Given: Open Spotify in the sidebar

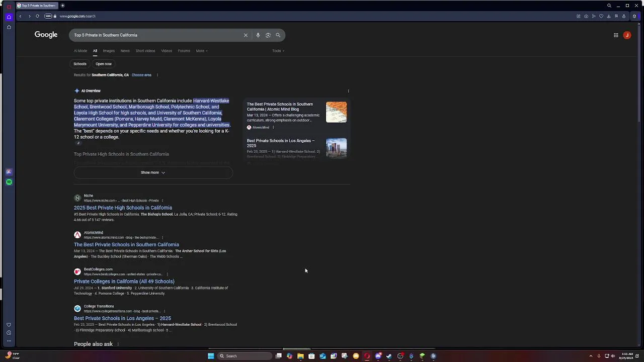Looking at the screenshot, I should [9, 182].
